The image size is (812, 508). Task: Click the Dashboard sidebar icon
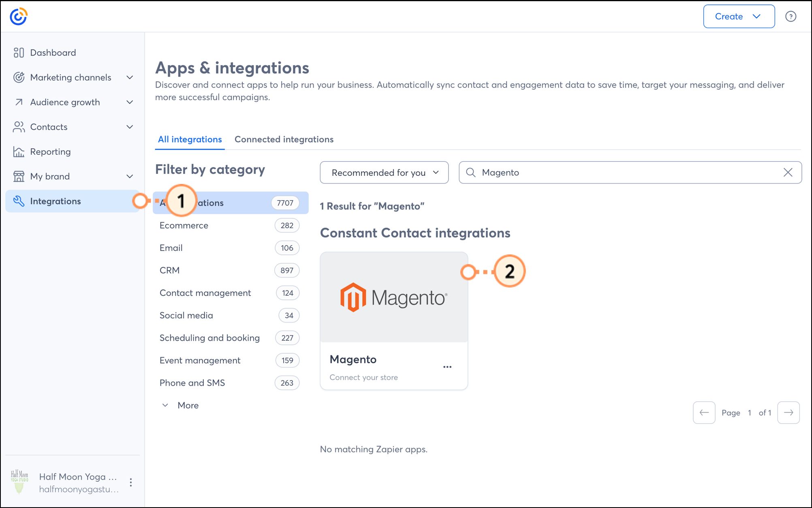tap(19, 53)
